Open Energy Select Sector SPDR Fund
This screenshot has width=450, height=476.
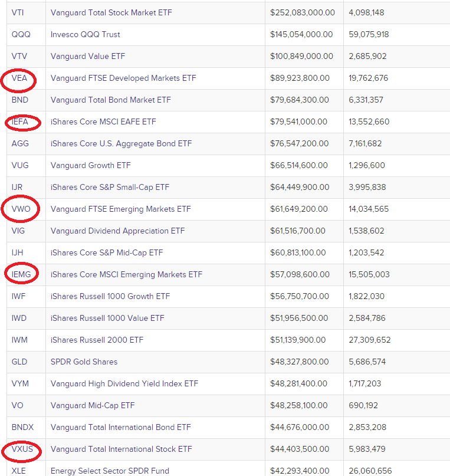pyautogui.click(x=110, y=471)
